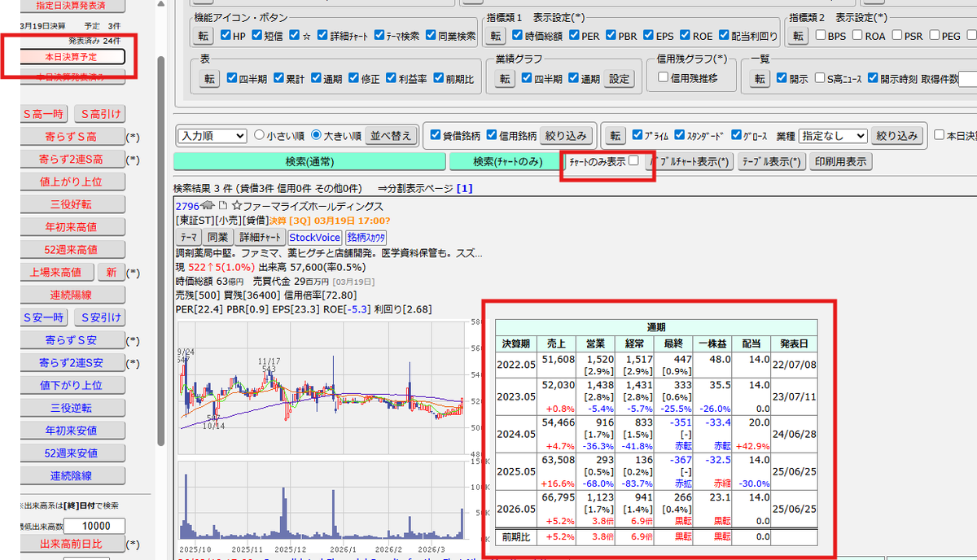Click the 印刷用表示 button
This screenshot has height=560, width=977.
click(840, 162)
